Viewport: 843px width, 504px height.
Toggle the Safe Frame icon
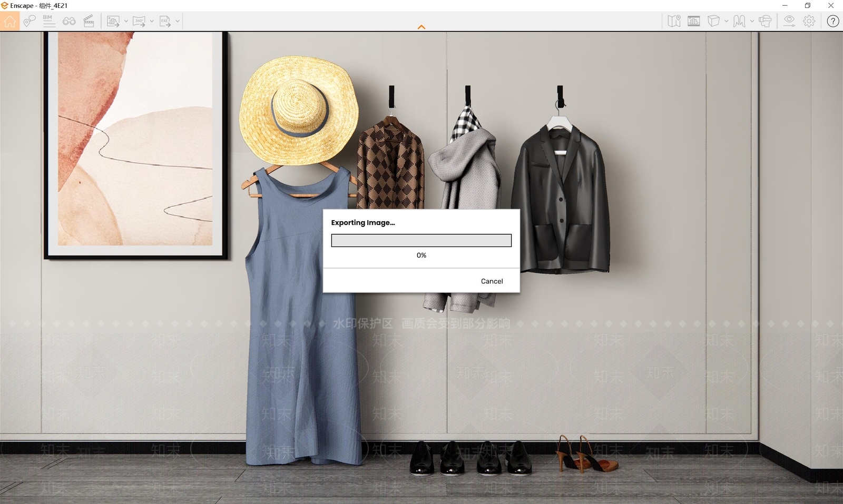point(694,21)
